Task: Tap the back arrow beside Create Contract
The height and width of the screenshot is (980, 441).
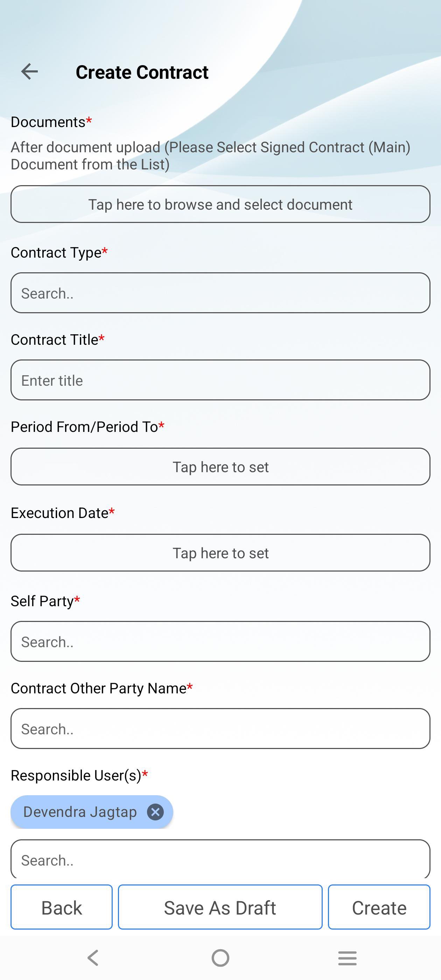Action: coord(29,71)
